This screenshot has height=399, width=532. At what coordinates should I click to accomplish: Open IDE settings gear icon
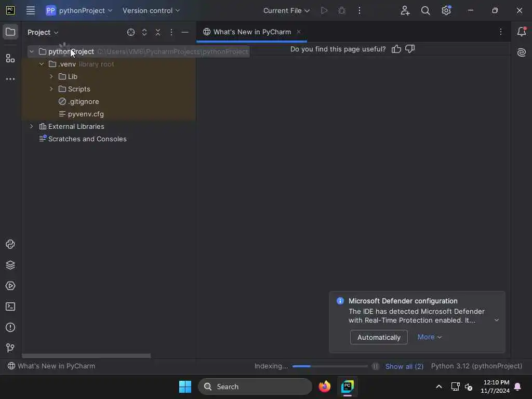point(446,10)
